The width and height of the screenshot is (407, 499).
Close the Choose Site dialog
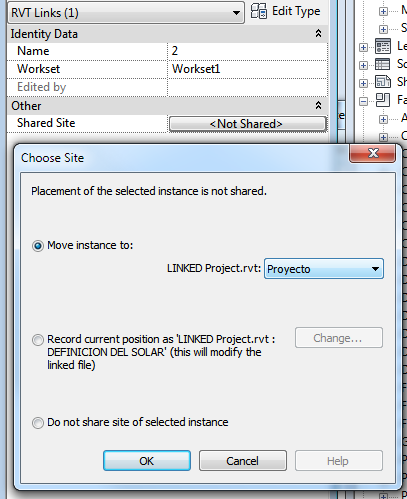(x=373, y=153)
